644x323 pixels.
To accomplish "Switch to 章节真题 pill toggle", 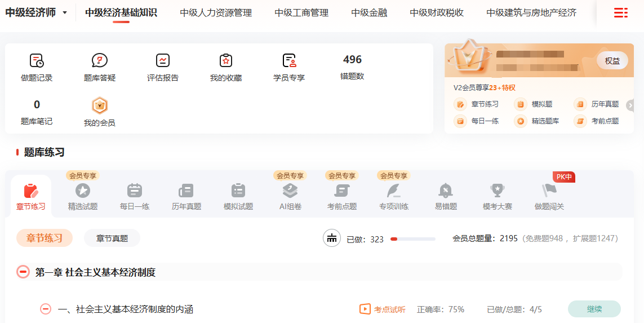I will (112, 238).
